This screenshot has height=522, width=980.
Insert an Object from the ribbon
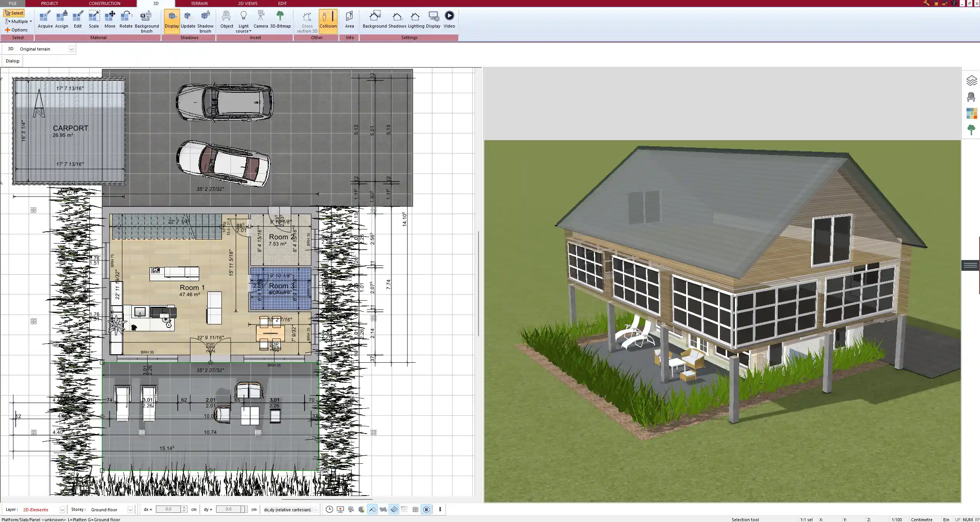[226, 20]
